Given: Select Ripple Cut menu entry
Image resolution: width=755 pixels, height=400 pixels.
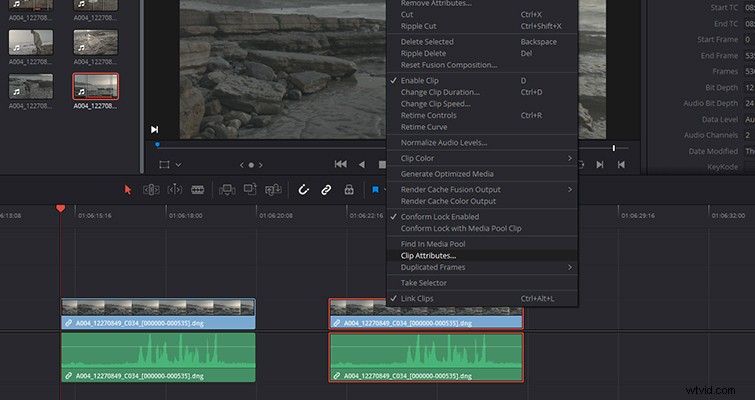Looking at the screenshot, I should [482, 26].
